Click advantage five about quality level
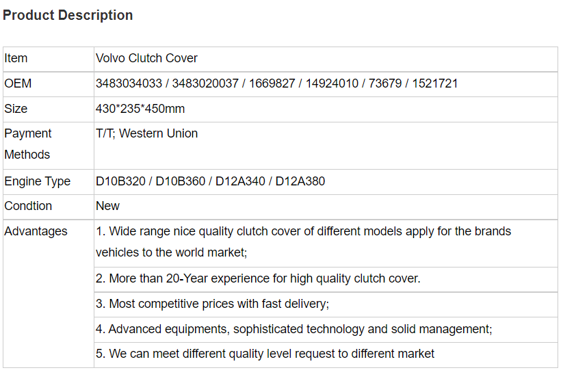 coord(265,354)
